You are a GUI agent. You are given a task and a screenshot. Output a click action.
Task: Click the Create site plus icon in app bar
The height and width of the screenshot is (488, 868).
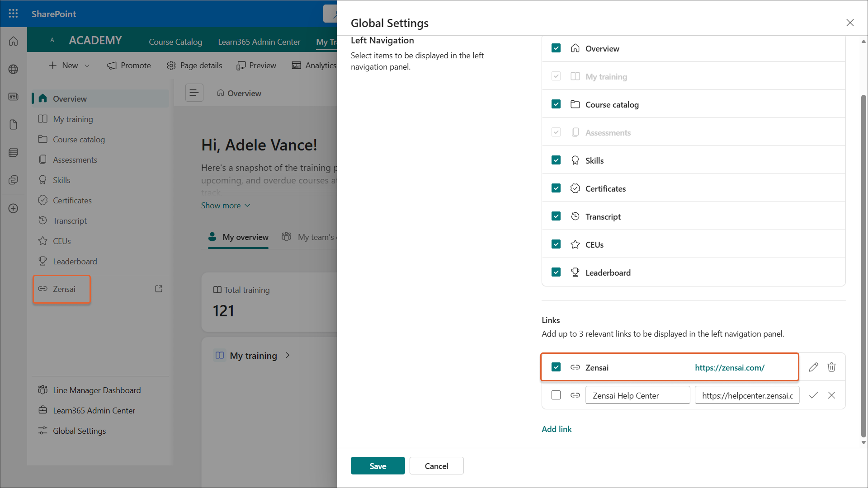point(13,208)
